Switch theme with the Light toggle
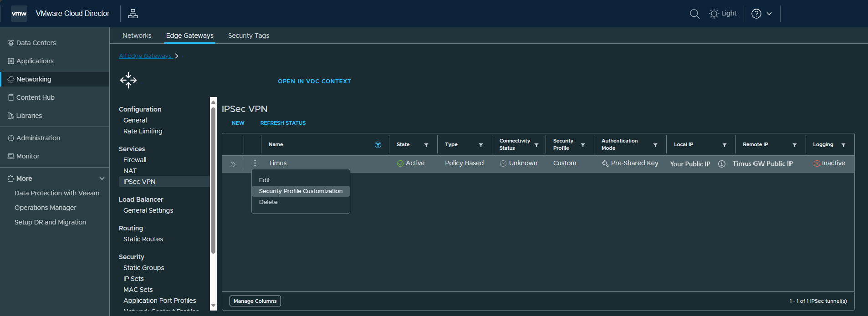The image size is (868, 316). click(x=723, y=14)
